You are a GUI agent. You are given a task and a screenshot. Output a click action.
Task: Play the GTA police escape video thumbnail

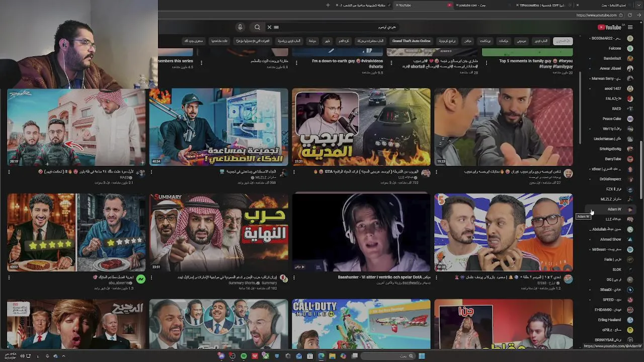tap(361, 127)
